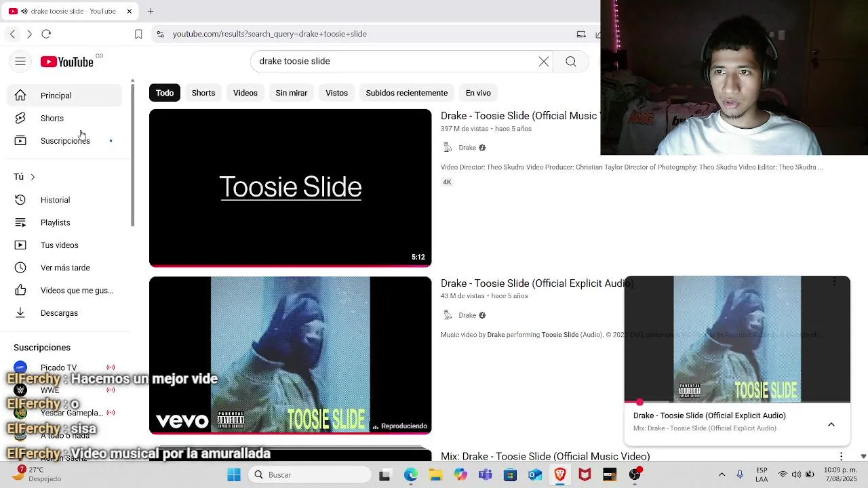Select the Videos filter chip

[x=245, y=93]
